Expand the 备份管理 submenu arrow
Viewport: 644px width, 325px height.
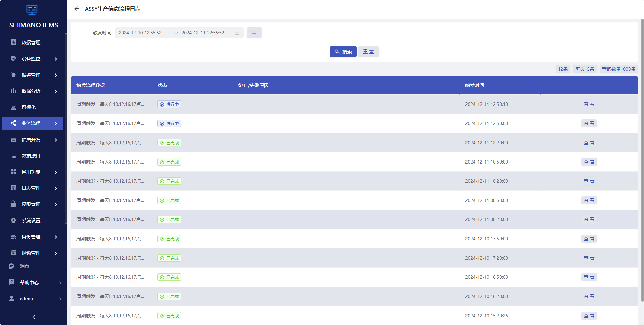tap(56, 237)
